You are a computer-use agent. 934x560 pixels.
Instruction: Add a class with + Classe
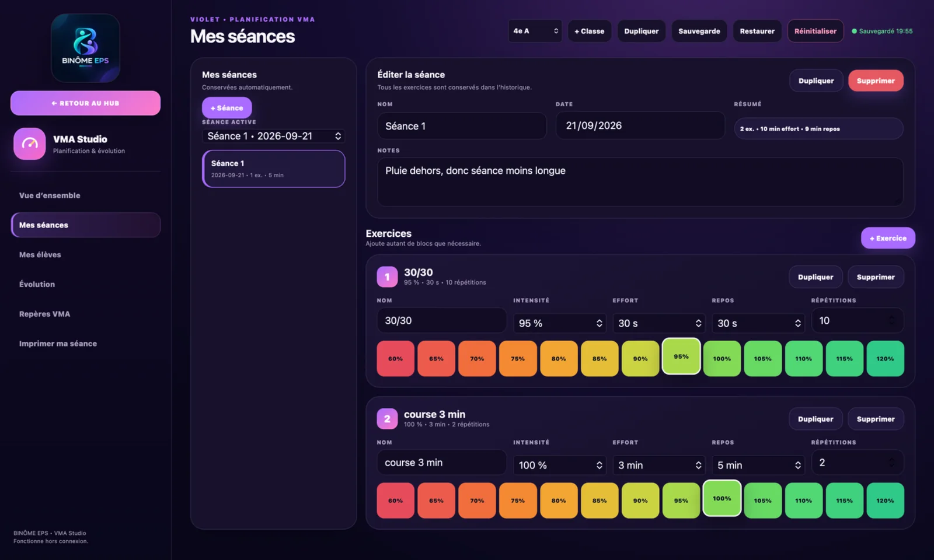coord(590,31)
